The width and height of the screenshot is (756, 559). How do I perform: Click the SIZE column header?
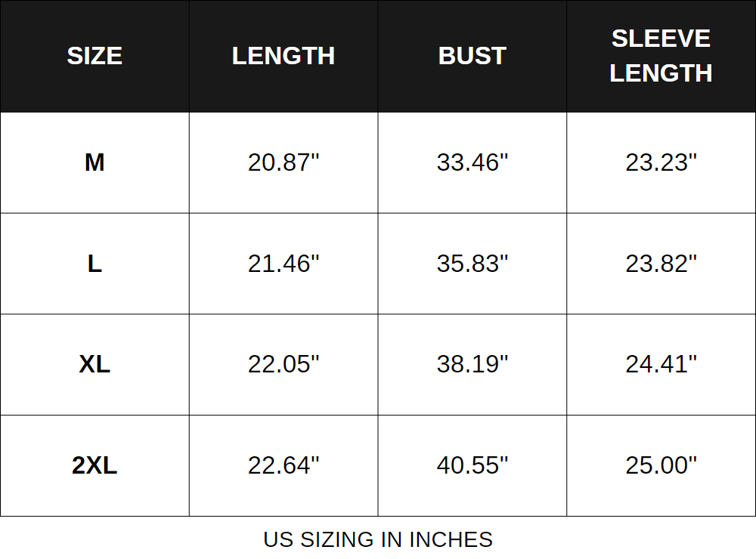[94, 56]
